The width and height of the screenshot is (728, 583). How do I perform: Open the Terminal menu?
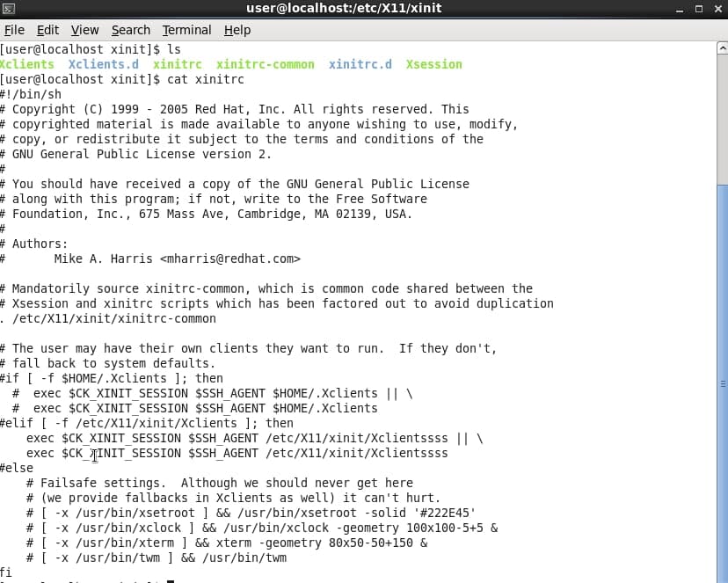point(186,30)
